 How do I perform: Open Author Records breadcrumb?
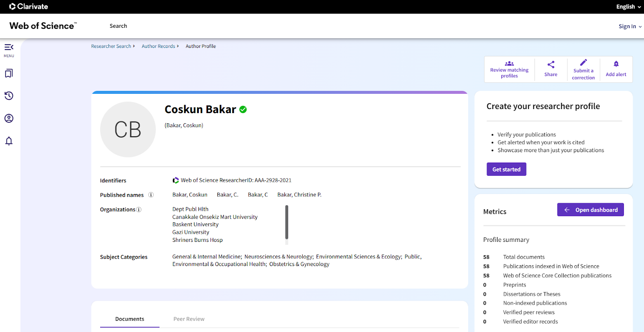coord(158,46)
